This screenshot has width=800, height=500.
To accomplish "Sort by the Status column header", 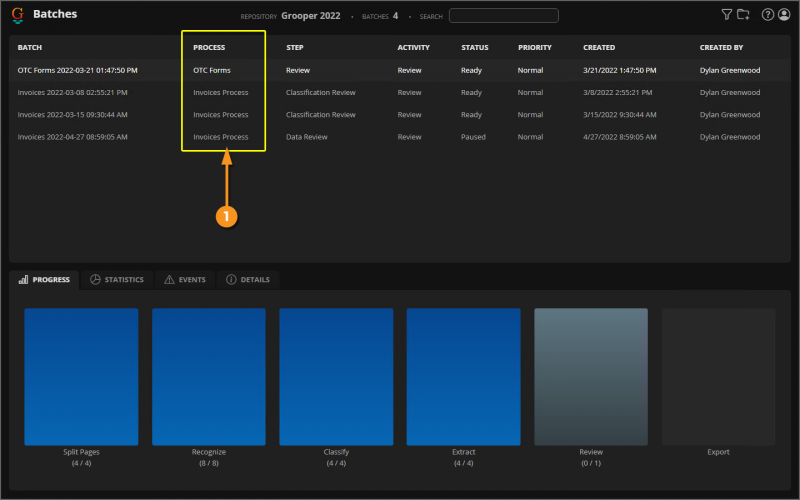I will click(475, 48).
